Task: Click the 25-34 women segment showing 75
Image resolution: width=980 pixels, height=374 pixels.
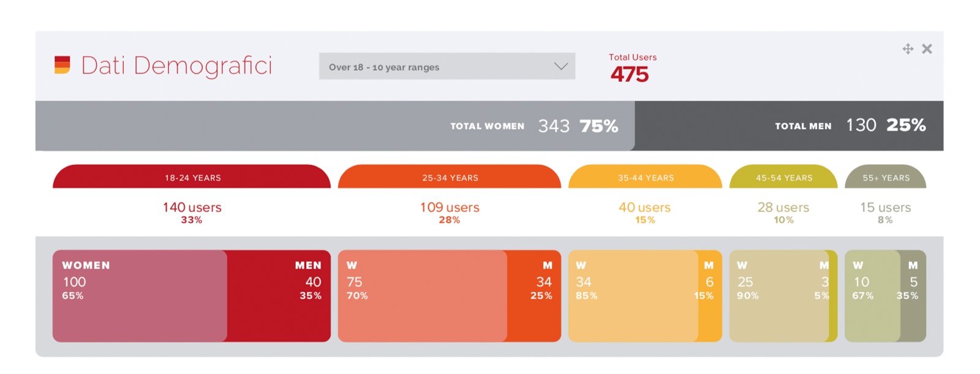Action: pos(422,296)
